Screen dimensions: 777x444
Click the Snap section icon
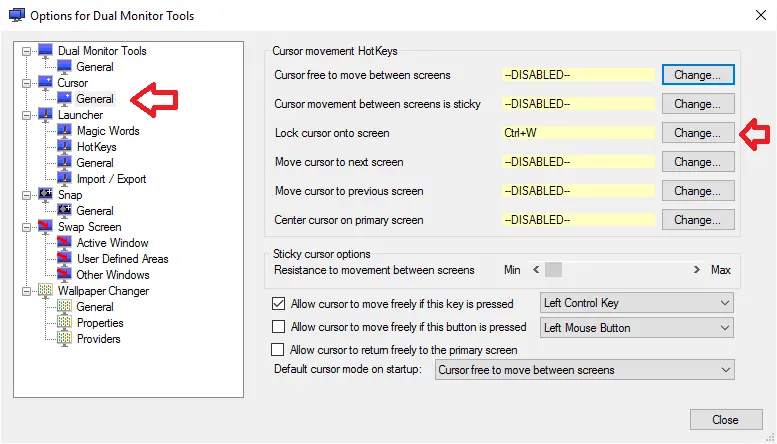(45, 194)
